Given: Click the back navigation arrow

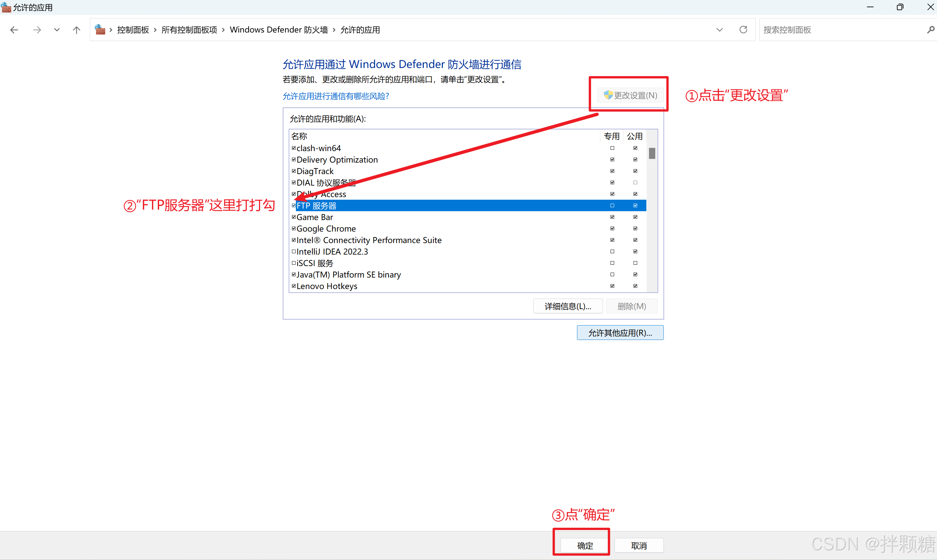Looking at the screenshot, I should click(14, 30).
